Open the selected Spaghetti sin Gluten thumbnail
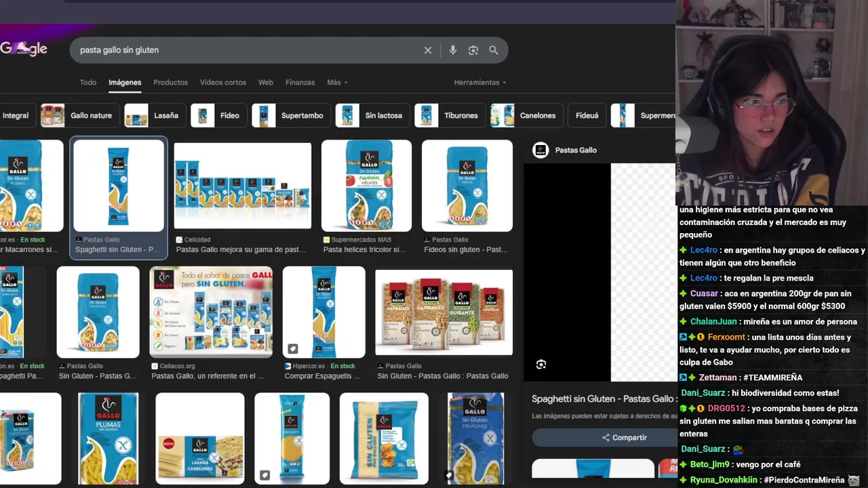Image resolution: width=868 pixels, height=488 pixels. point(119,186)
